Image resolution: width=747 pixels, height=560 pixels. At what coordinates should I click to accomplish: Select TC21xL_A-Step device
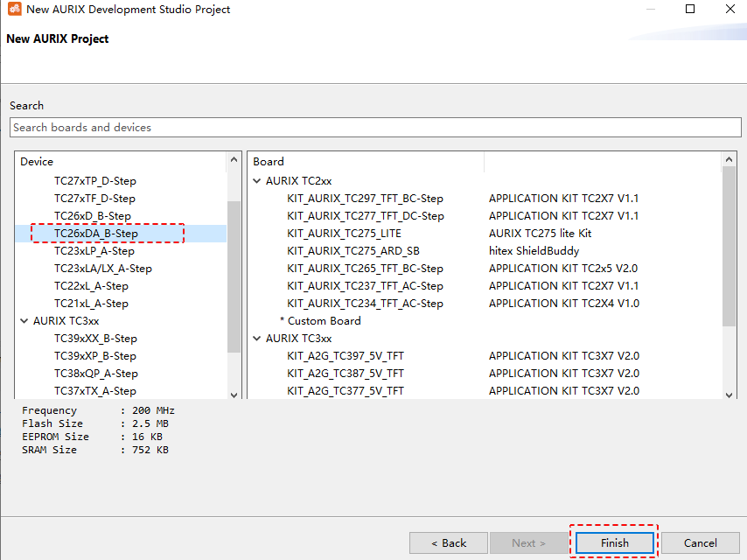[x=92, y=304]
